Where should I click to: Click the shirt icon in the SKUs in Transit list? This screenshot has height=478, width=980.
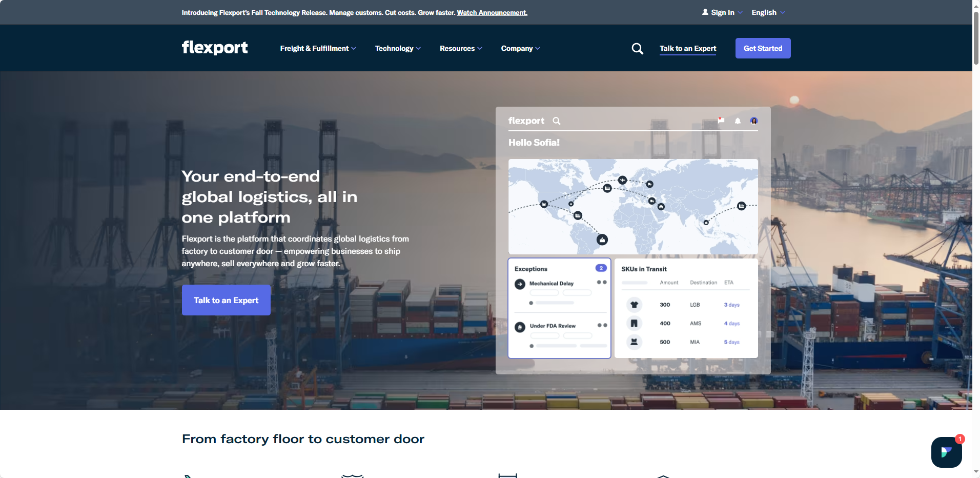[x=634, y=304]
